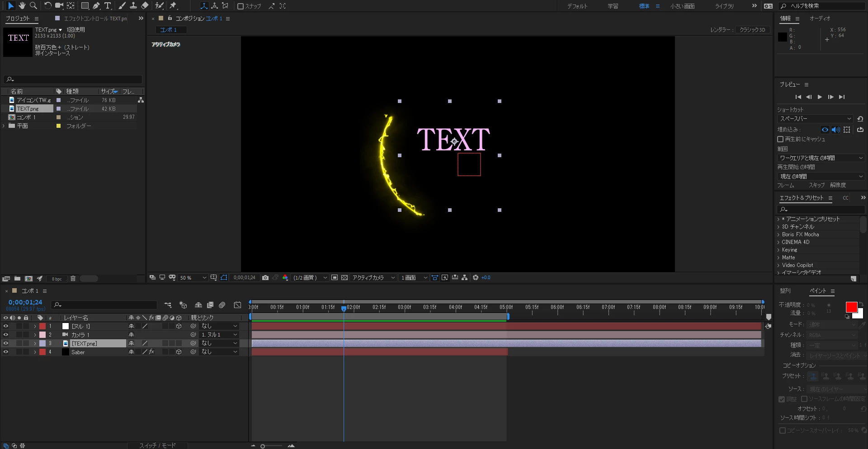The image size is (868, 449).
Task: Expand the Saber layer properties
Action: pos(35,352)
